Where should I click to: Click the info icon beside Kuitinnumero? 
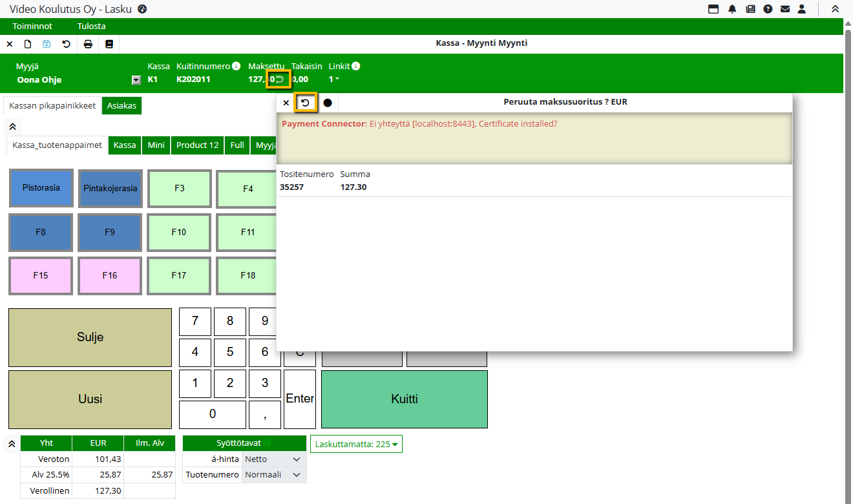237,66
